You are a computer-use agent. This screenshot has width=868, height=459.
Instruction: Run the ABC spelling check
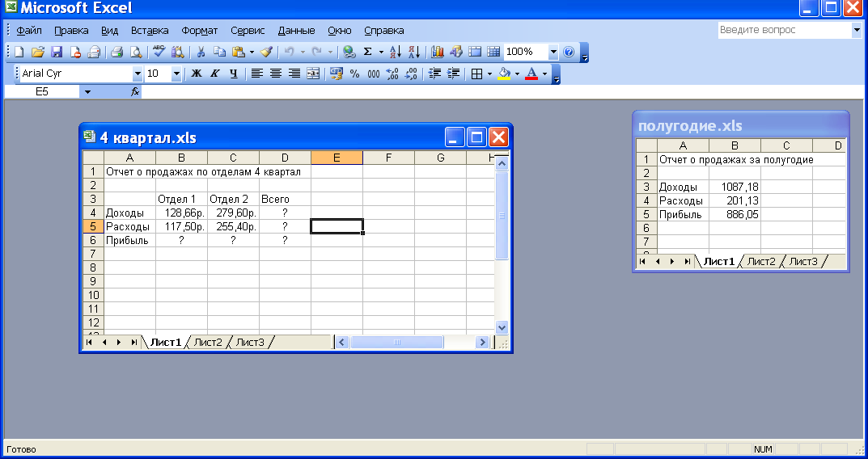click(159, 52)
